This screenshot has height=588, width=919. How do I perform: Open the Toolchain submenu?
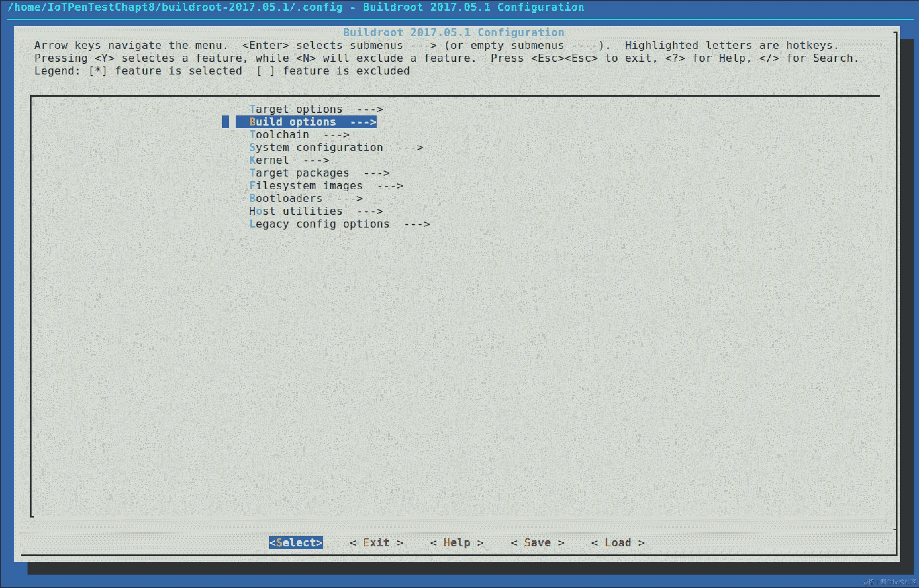[x=299, y=135]
